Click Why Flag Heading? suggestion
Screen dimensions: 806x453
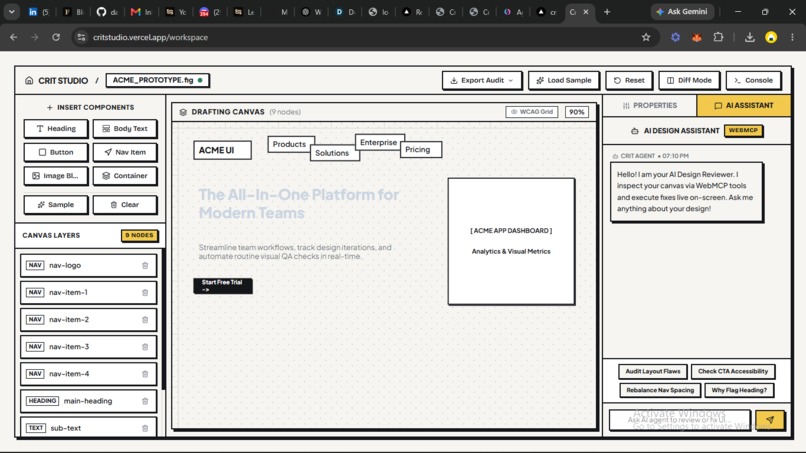click(739, 390)
